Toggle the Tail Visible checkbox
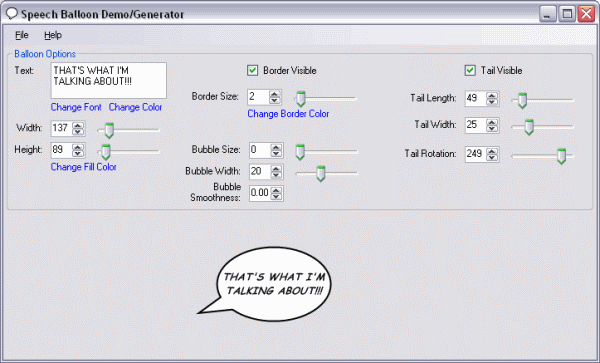This screenshot has height=363, width=600. point(470,70)
